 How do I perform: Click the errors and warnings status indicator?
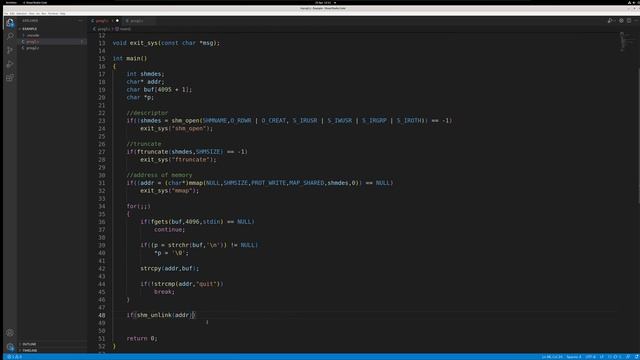coord(15,357)
